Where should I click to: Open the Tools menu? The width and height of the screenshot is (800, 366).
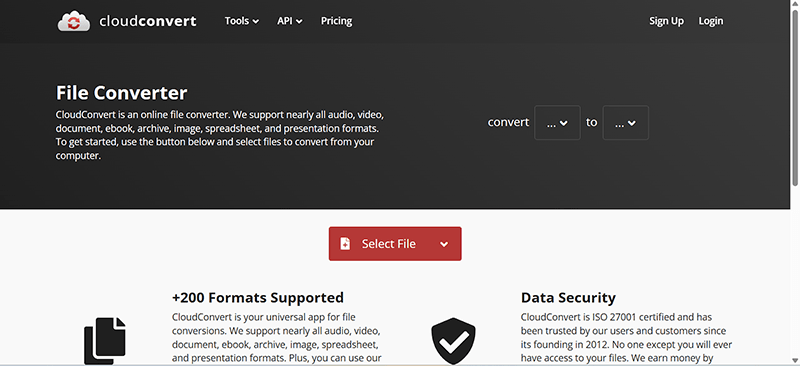click(242, 21)
